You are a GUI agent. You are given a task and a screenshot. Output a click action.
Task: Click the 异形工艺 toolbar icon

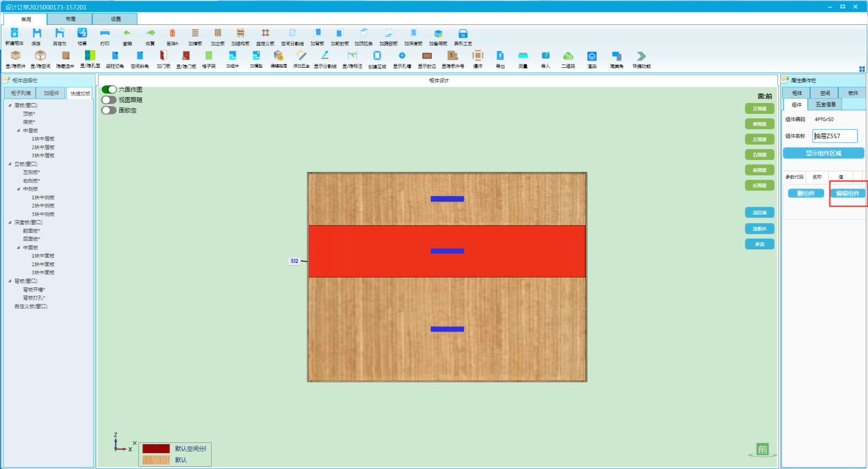pyautogui.click(x=463, y=34)
